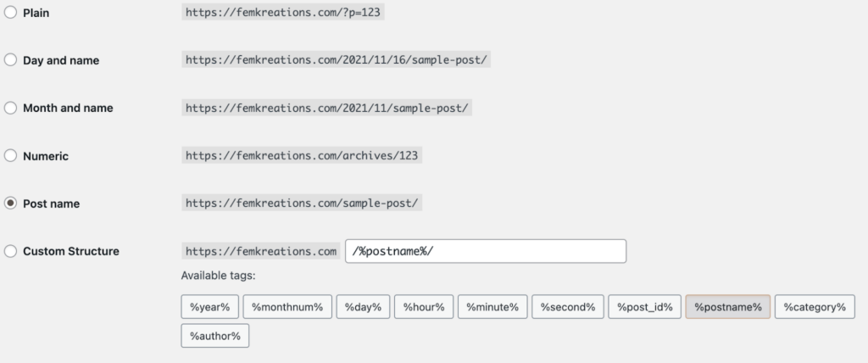
Task: Insert the %category% tag
Action: point(815,307)
